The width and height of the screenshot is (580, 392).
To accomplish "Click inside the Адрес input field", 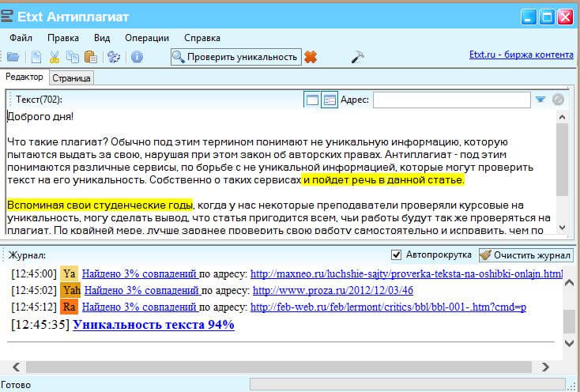I will point(451,100).
